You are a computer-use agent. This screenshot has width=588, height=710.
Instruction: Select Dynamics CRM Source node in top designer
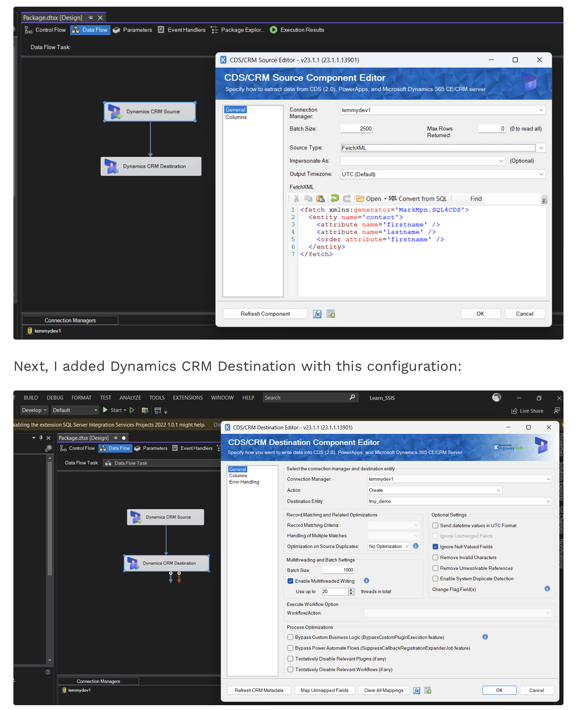tap(150, 111)
